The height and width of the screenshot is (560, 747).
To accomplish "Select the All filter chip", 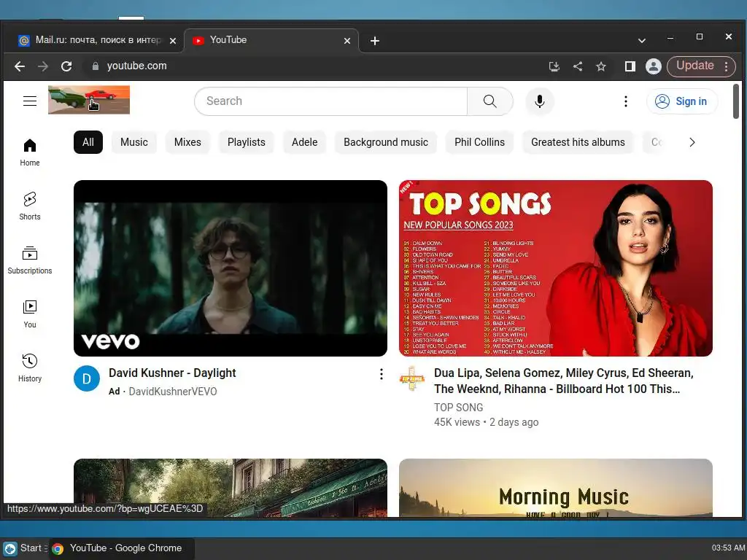I will [x=88, y=142].
